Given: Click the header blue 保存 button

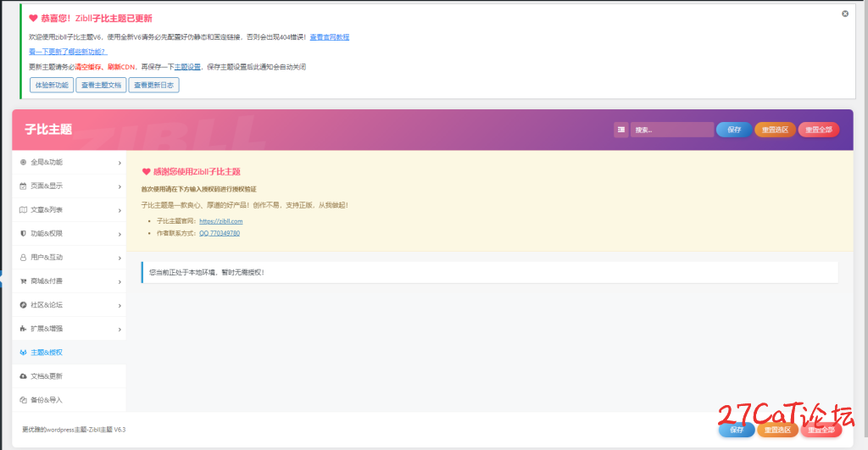Looking at the screenshot, I should coord(734,130).
